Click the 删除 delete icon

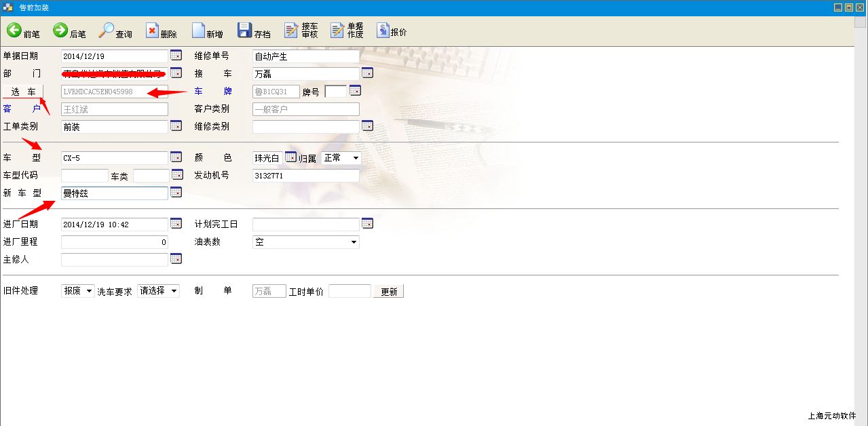(x=161, y=31)
